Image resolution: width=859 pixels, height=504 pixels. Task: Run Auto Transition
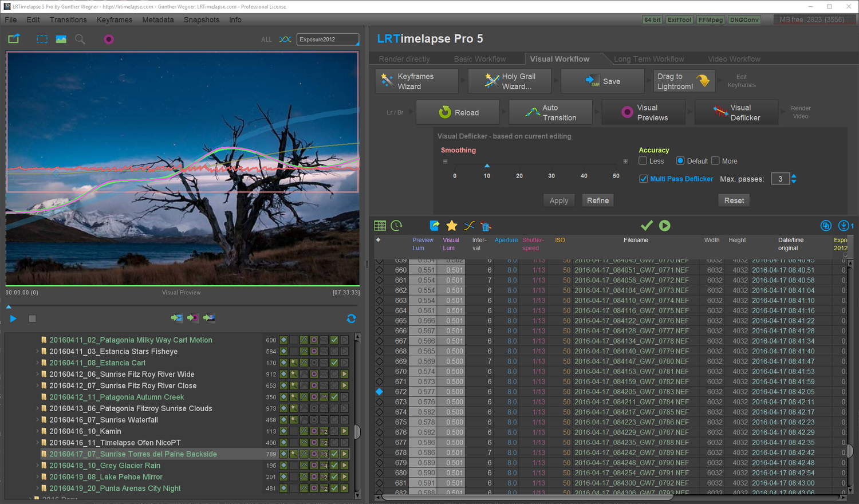tap(551, 113)
